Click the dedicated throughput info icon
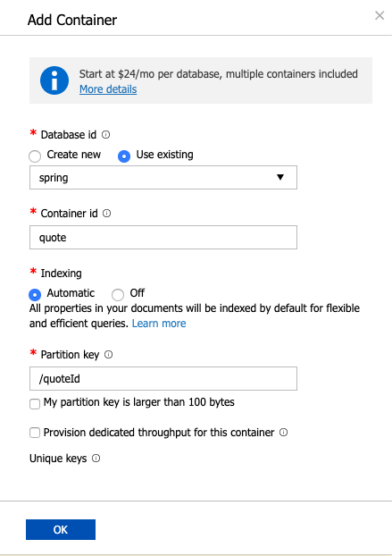Screen dimensions: 392x556 (284, 433)
